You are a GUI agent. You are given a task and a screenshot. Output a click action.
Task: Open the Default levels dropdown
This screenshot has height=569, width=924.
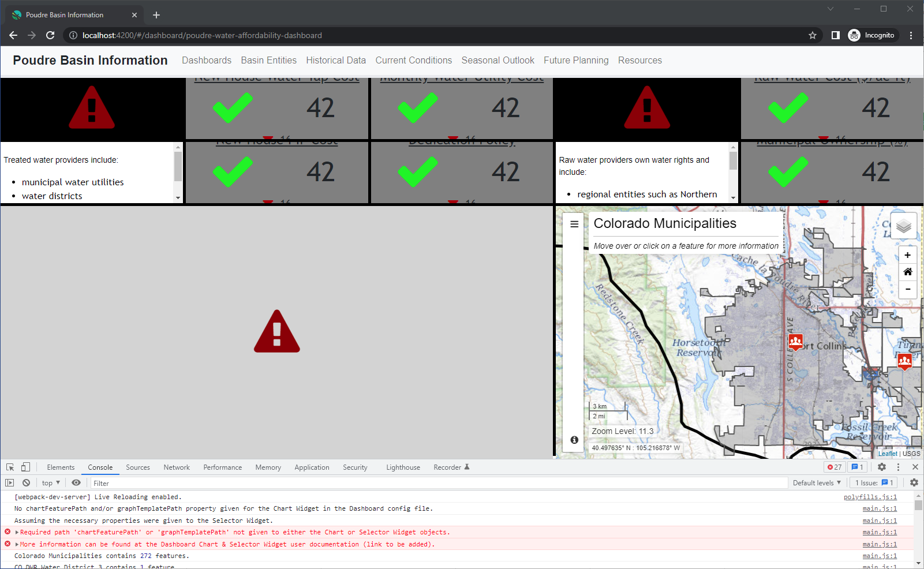tap(816, 482)
